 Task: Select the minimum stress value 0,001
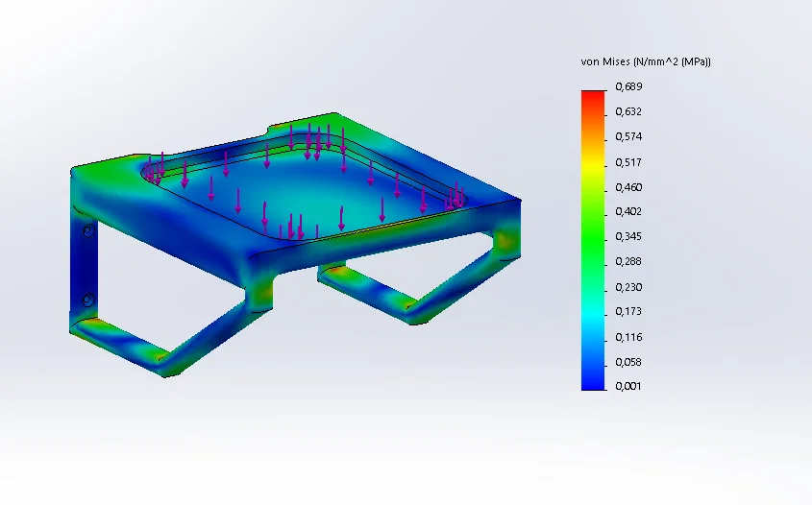(628, 386)
